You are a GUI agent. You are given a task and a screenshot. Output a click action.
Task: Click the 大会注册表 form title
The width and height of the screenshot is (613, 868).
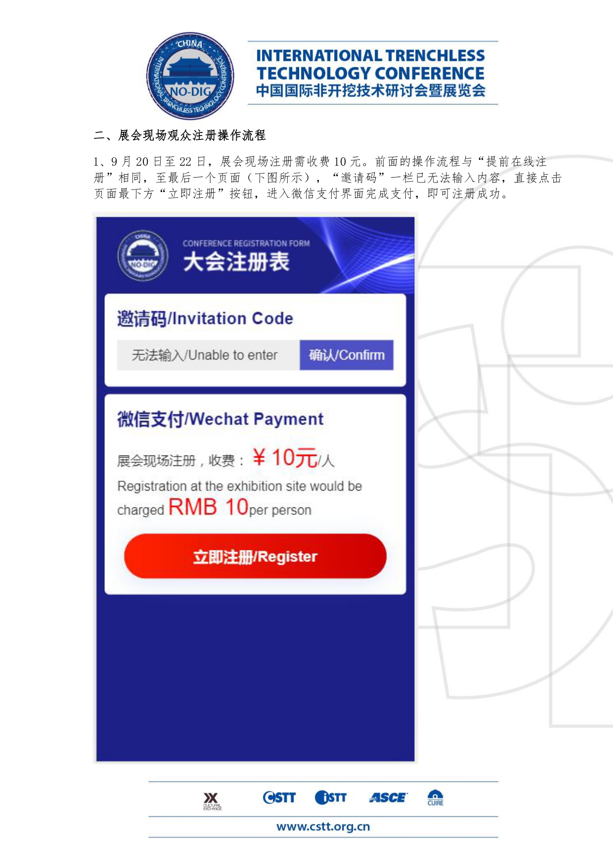tap(236, 262)
